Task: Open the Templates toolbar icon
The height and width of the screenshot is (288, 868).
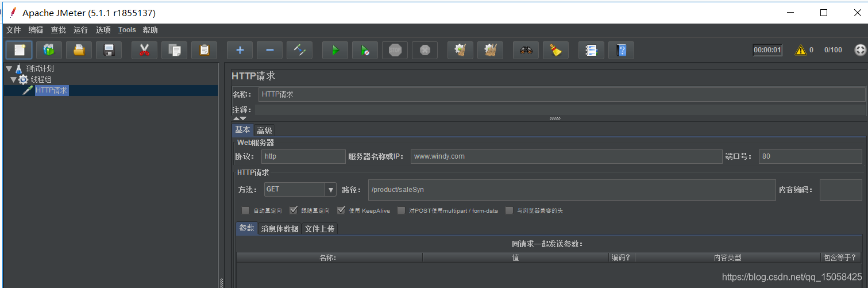Action: (49, 50)
